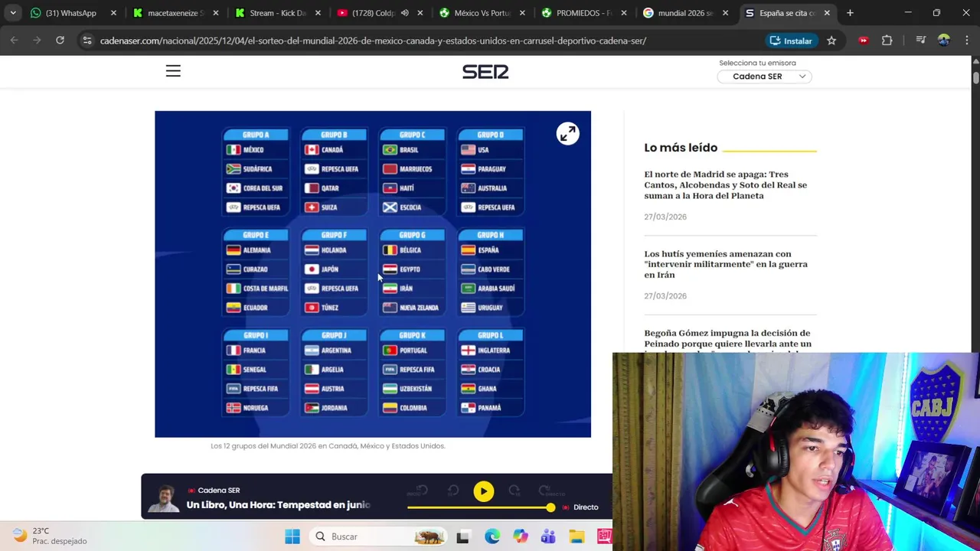Open the Chrome three-dot menu
Viewport: 980px width, 551px height.
[965, 41]
